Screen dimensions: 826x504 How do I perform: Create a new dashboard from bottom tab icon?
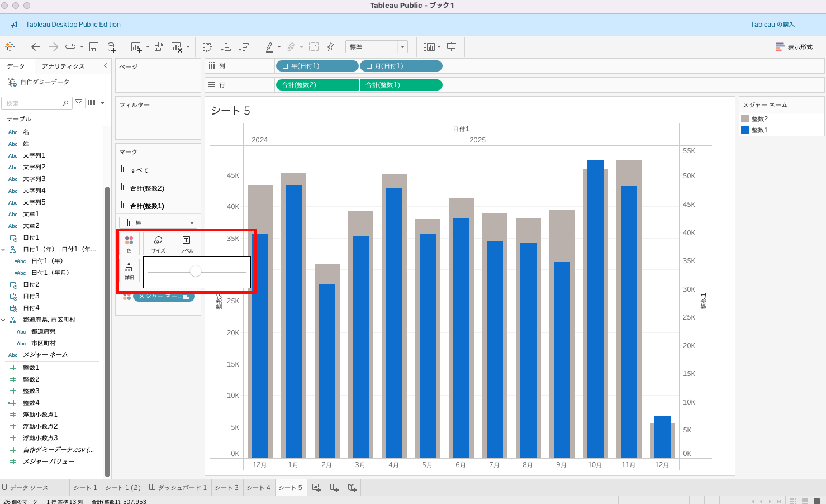[x=334, y=488]
